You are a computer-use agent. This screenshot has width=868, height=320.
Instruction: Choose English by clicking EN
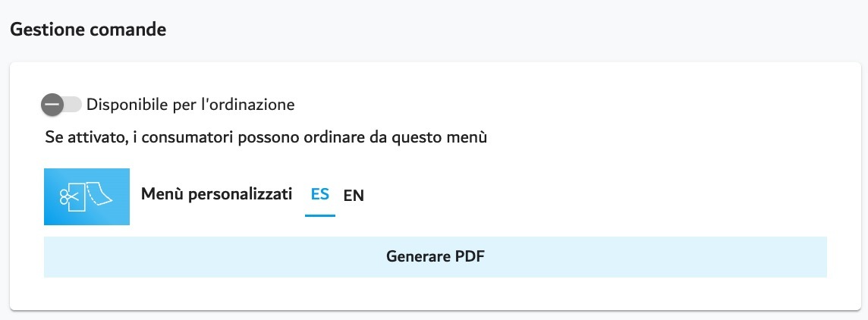point(354,196)
